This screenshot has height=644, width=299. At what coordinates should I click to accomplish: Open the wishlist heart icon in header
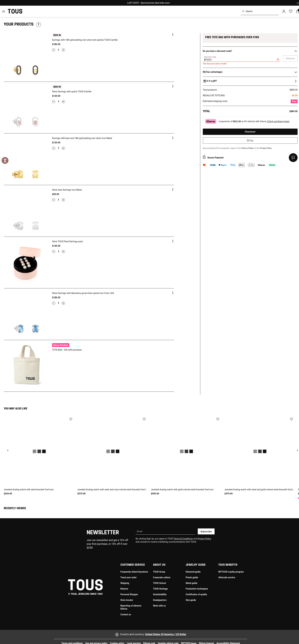pyautogui.click(x=291, y=11)
